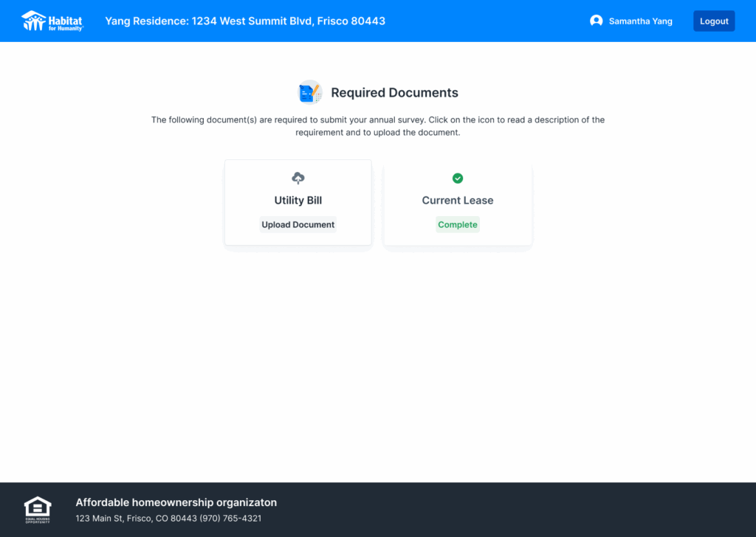Click the green checkmark on Current Lease
756x537 pixels.
(x=458, y=179)
